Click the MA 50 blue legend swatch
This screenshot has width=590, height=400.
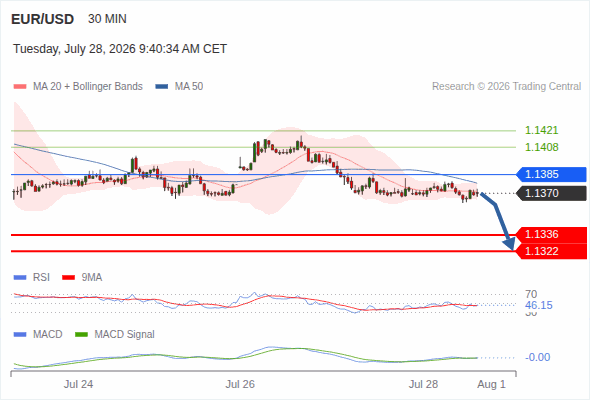(162, 87)
